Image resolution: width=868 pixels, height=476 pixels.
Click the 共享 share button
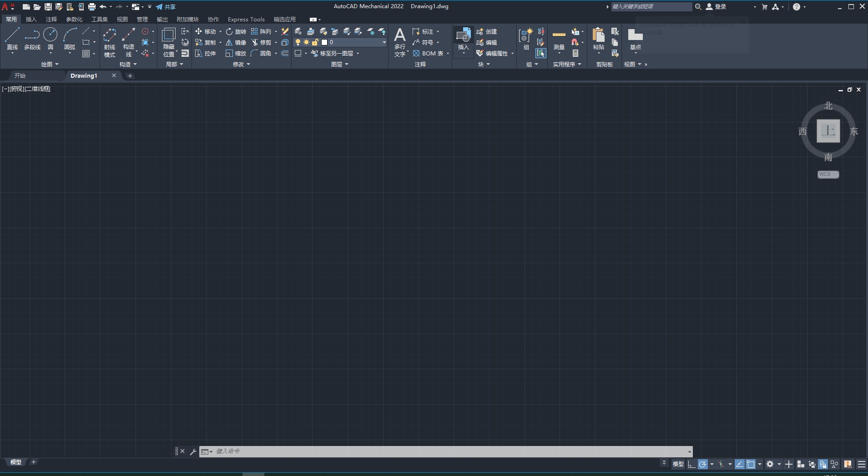pyautogui.click(x=166, y=7)
